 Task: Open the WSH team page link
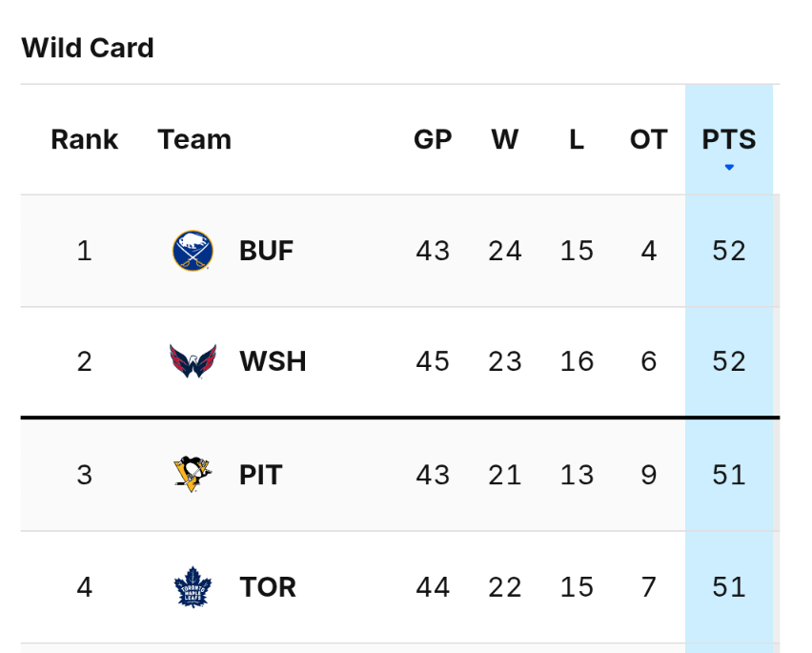(272, 360)
